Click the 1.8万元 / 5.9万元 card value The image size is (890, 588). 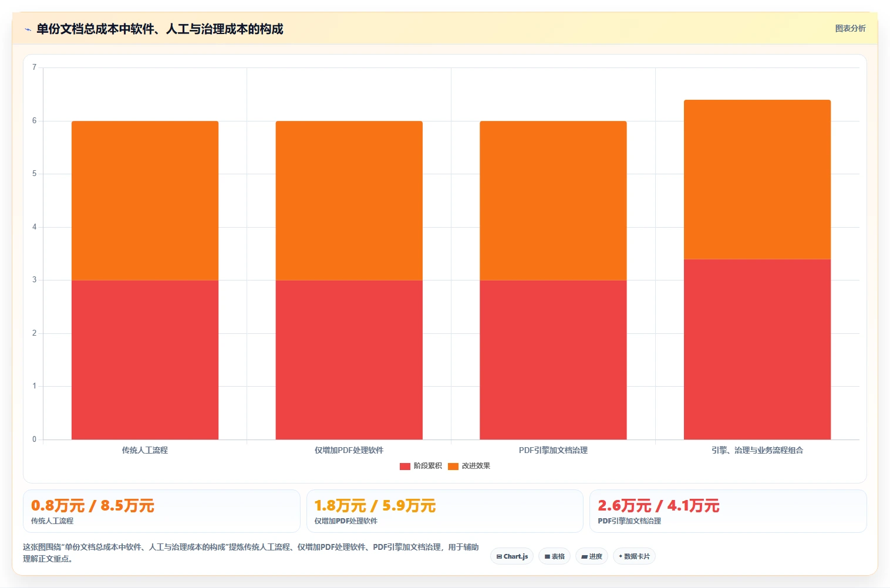pyautogui.click(x=375, y=506)
